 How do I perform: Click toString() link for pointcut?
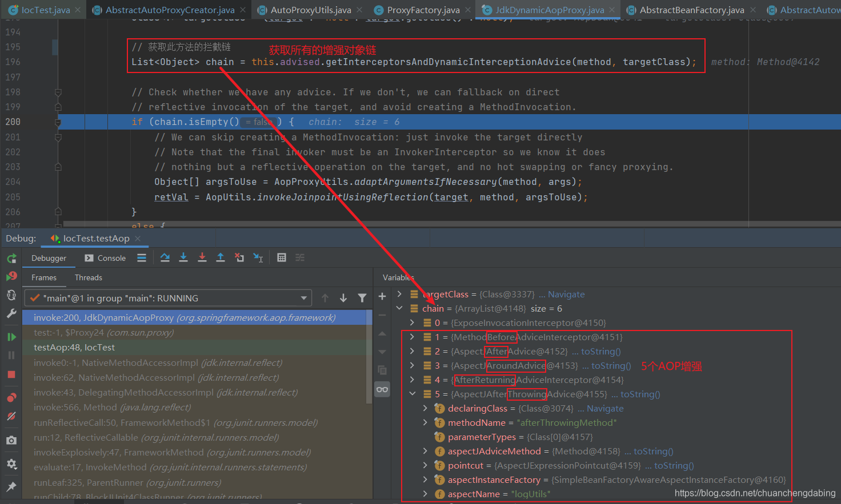pyautogui.click(x=674, y=466)
